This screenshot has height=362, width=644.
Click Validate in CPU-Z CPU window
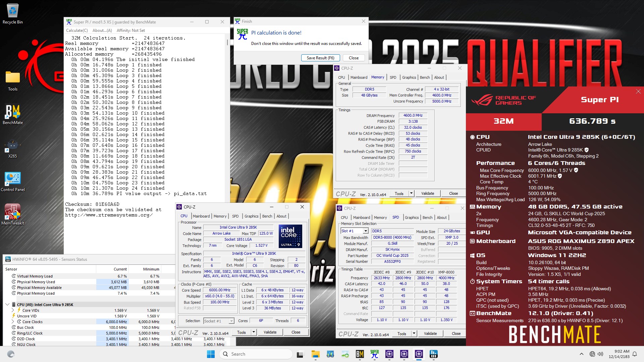click(x=270, y=332)
